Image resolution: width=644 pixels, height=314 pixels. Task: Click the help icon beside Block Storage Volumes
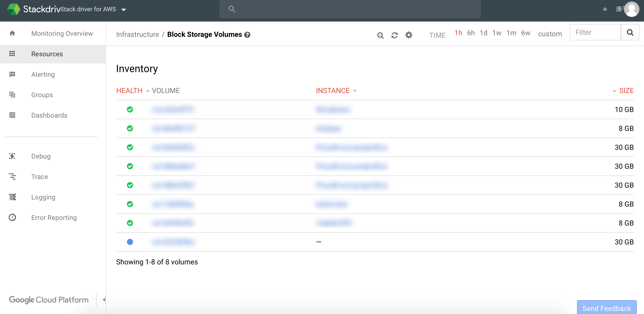[247, 35]
